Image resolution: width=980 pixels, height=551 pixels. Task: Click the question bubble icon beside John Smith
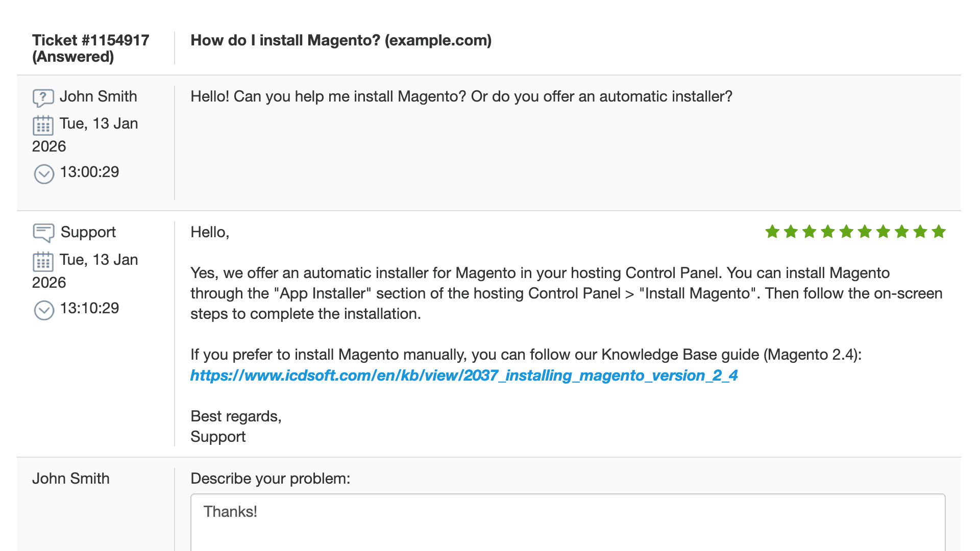point(43,97)
